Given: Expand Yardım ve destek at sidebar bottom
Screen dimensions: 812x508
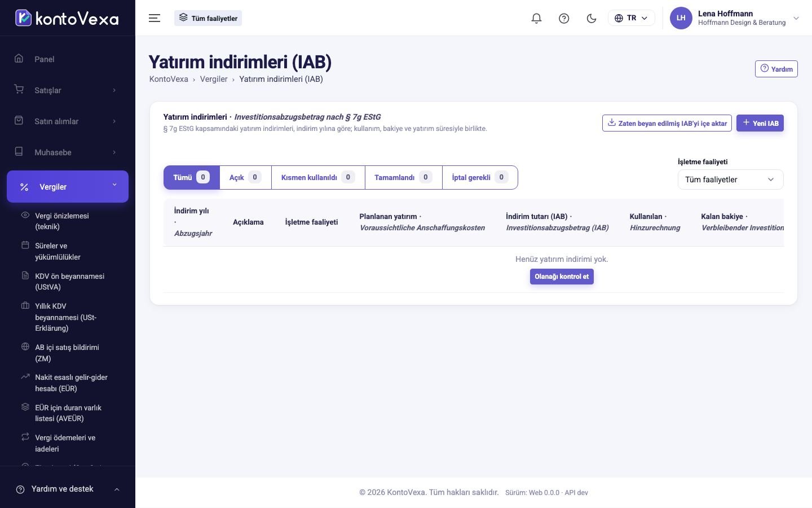Looking at the screenshot, I should coord(68,489).
